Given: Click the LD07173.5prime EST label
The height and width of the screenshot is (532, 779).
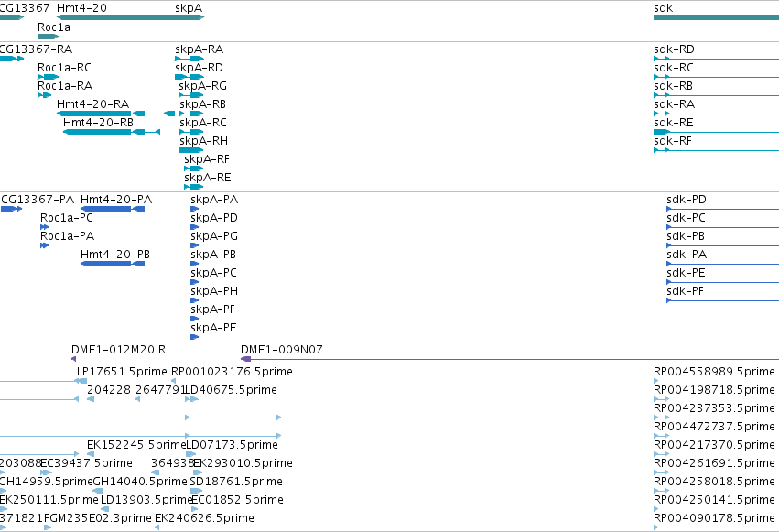Looking at the screenshot, I should [x=232, y=445].
